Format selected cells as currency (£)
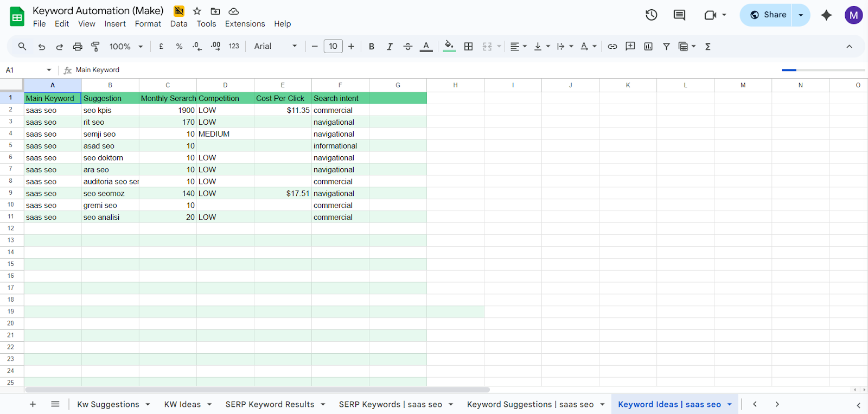 coord(161,47)
